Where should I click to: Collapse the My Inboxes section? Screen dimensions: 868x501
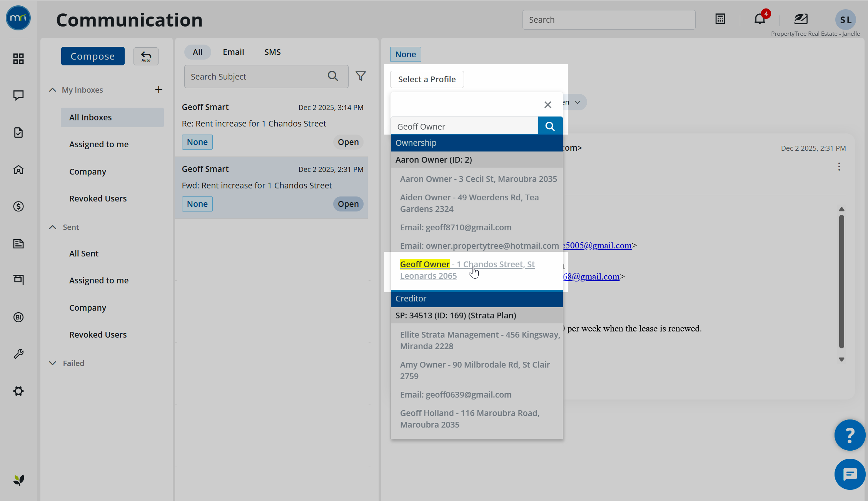(x=52, y=90)
